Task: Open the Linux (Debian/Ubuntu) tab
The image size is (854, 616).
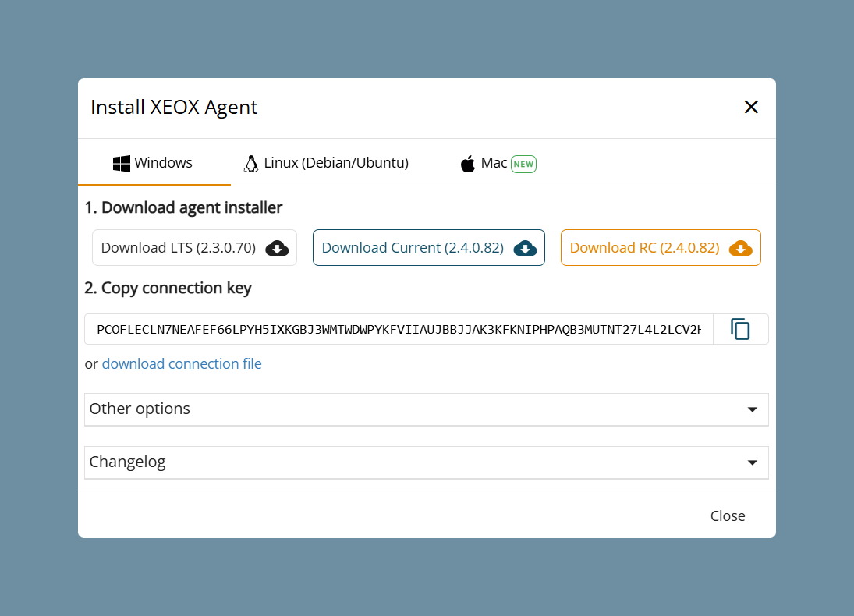Action: (x=326, y=163)
